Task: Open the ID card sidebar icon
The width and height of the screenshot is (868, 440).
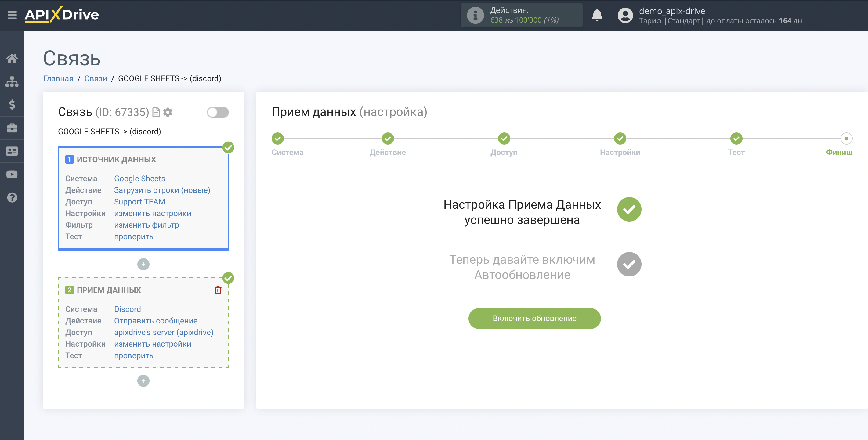Action: tap(12, 151)
